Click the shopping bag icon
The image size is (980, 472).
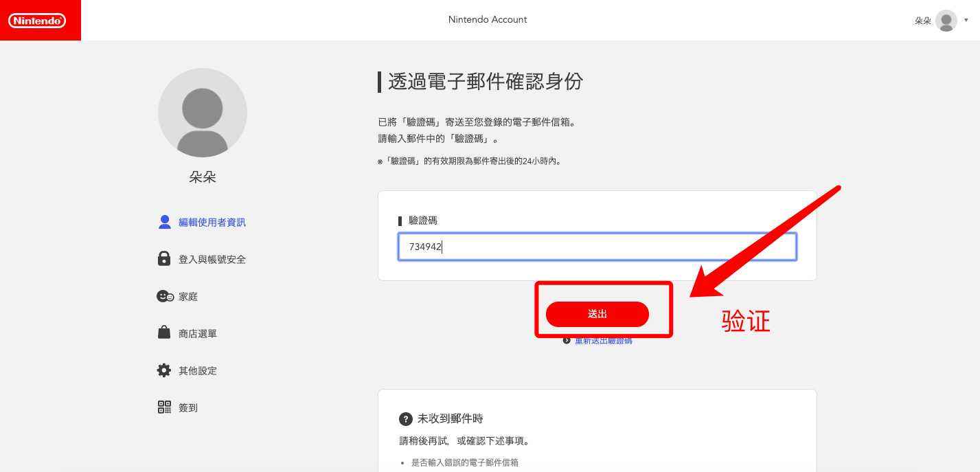[164, 333]
